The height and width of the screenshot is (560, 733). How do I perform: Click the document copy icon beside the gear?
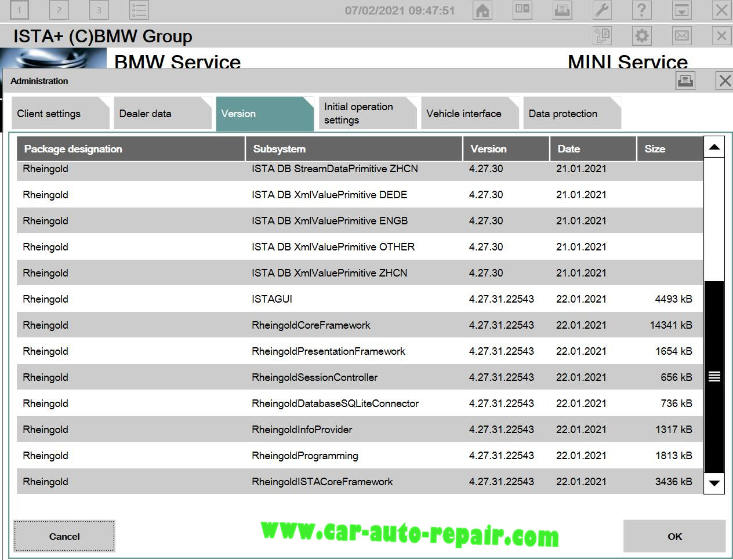click(x=603, y=36)
